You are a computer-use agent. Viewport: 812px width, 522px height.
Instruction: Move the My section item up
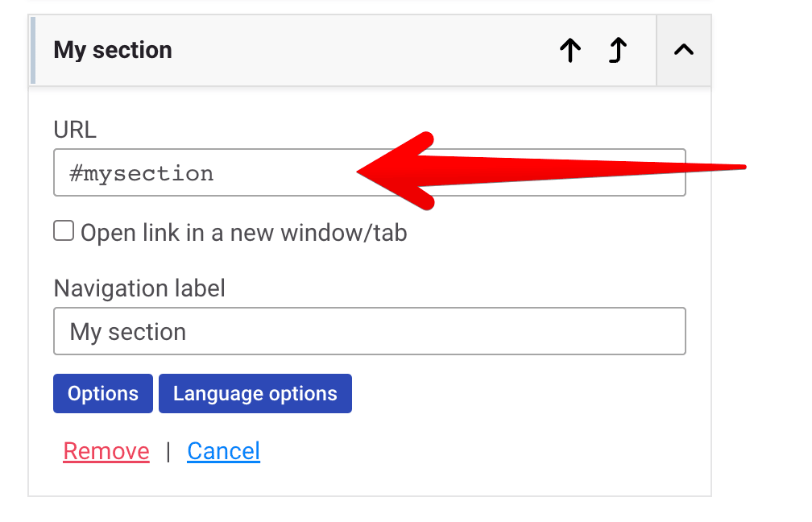(x=570, y=50)
